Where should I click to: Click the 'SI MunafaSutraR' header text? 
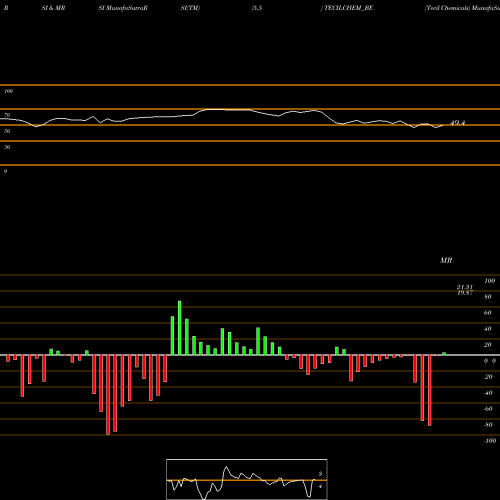click(123, 8)
